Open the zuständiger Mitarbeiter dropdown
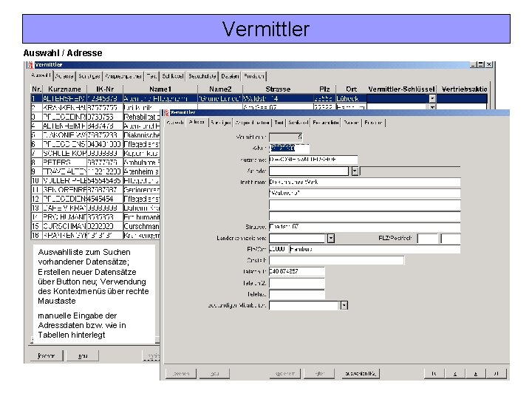Viewport: 532px width, 399px height. (x=344, y=305)
